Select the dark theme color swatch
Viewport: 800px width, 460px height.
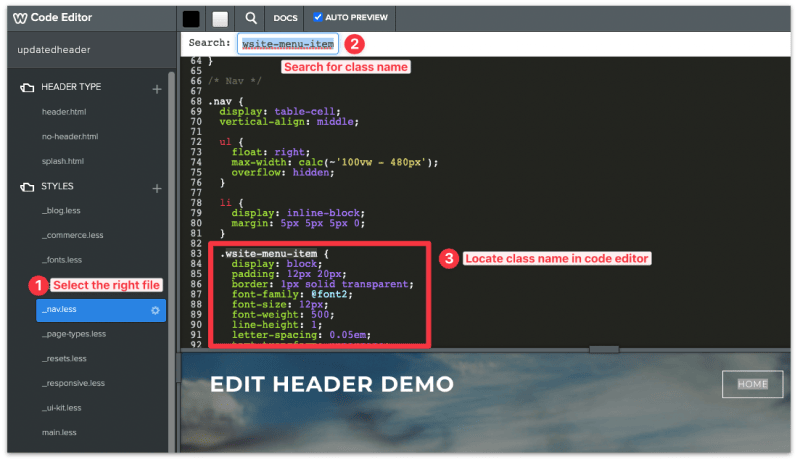click(191, 18)
